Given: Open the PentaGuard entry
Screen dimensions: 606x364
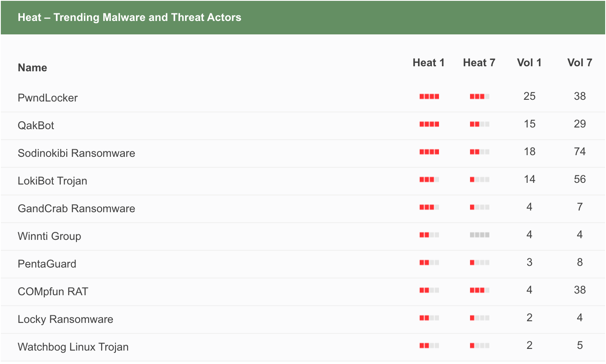Looking at the screenshot, I should pyautogui.click(x=47, y=264).
